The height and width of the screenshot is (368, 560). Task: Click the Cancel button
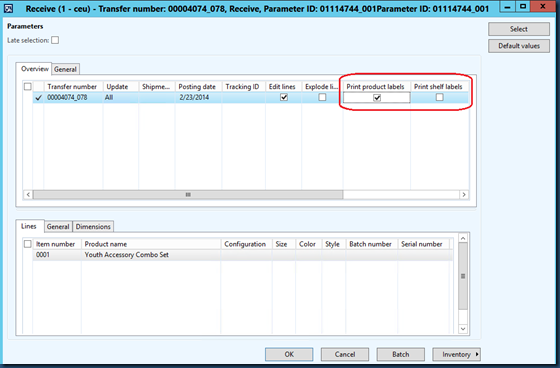[345, 354]
